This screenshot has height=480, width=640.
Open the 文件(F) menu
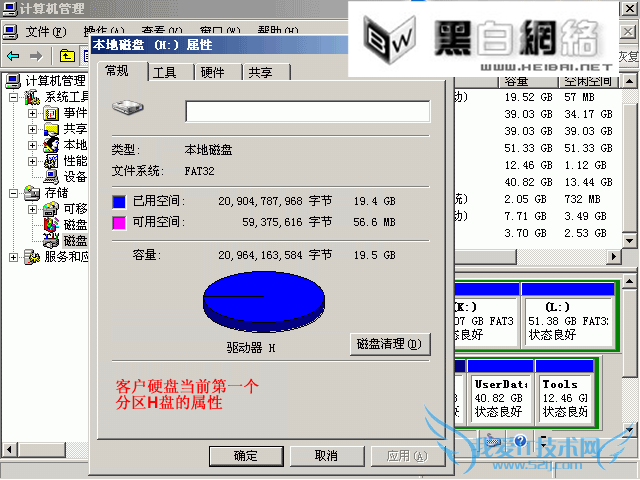45,31
